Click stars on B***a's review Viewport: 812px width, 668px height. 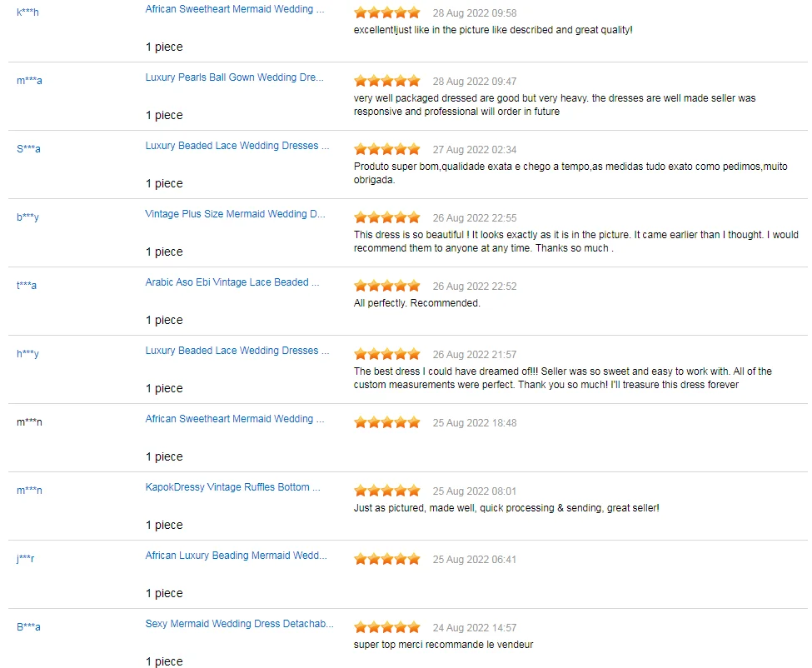(x=387, y=627)
